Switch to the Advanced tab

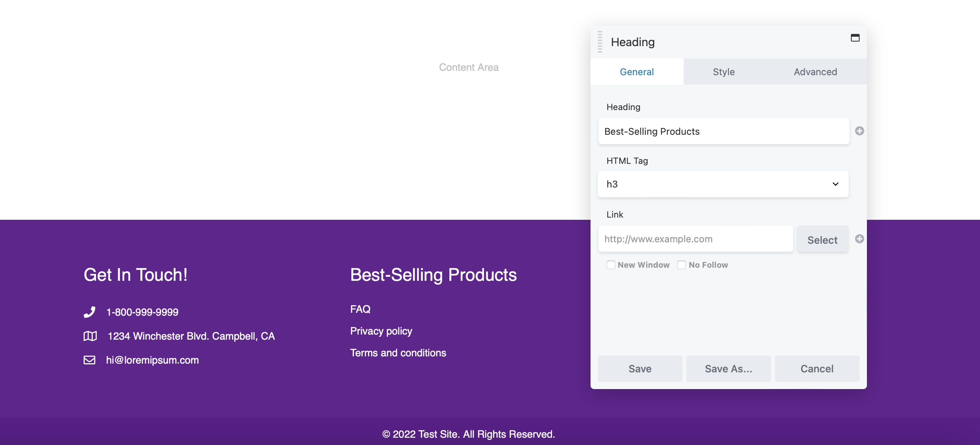click(815, 71)
